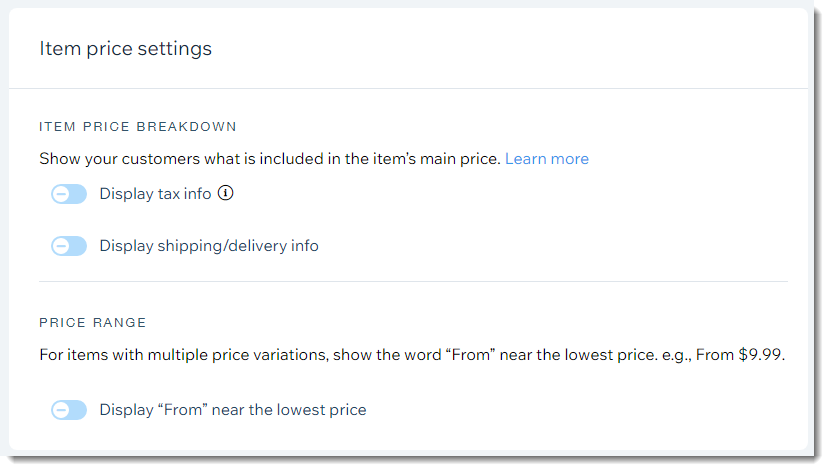This screenshot has width=829, height=471.
Task: Click the ITEM PRICE BREAKDOWN section title
Action: pos(137,127)
